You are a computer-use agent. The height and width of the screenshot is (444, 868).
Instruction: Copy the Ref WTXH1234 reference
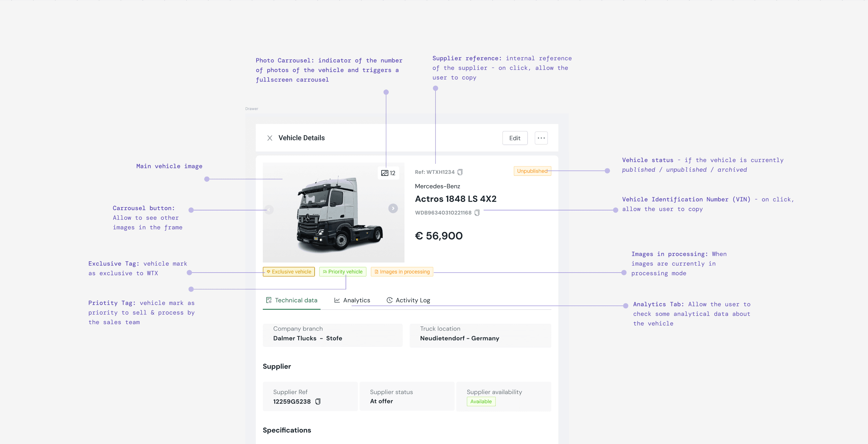click(x=460, y=172)
